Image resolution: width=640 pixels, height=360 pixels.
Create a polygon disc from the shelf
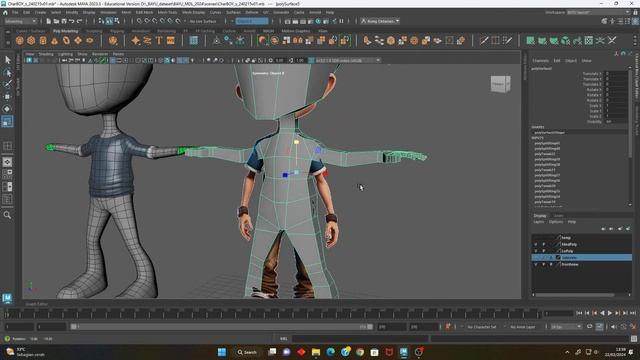(x=89, y=40)
